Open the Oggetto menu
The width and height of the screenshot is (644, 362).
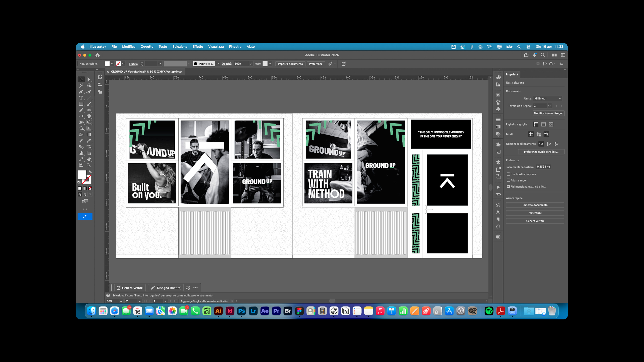pos(147,47)
